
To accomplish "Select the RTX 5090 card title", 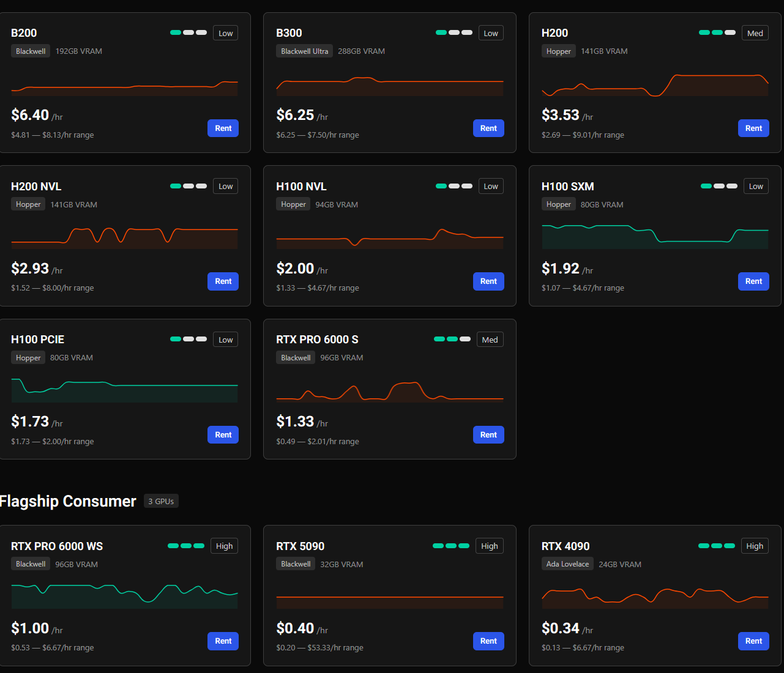I will pyautogui.click(x=301, y=546).
